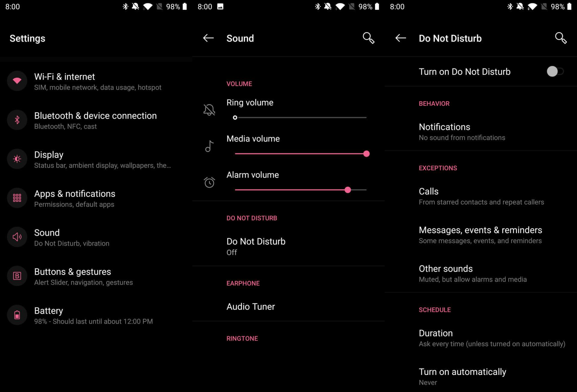The width and height of the screenshot is (577, 392).
Task: Navigate back from Sound settings
Action: tap(209, 38)
